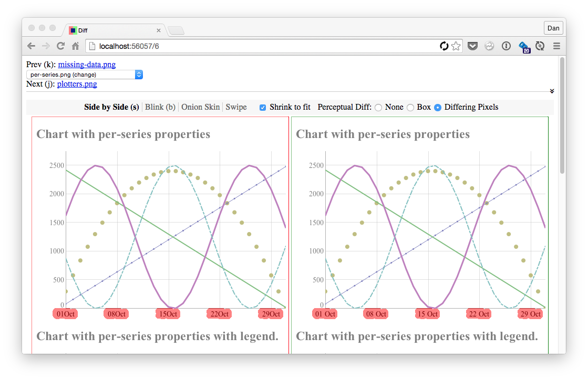588x380 pixels.
Task: Click the Dan profile button
Action: 553,28
